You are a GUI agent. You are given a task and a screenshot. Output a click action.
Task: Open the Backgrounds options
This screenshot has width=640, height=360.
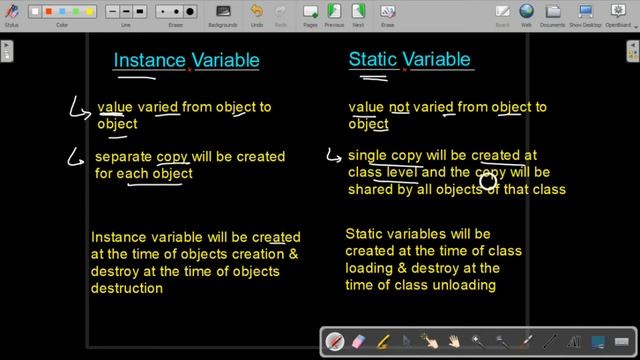click(223, 15)
